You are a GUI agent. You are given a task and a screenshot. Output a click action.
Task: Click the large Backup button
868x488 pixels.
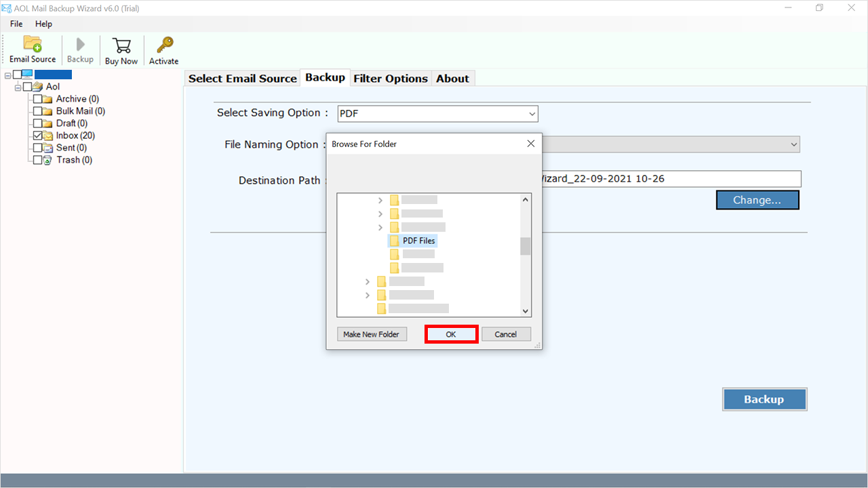pos(764,399)
